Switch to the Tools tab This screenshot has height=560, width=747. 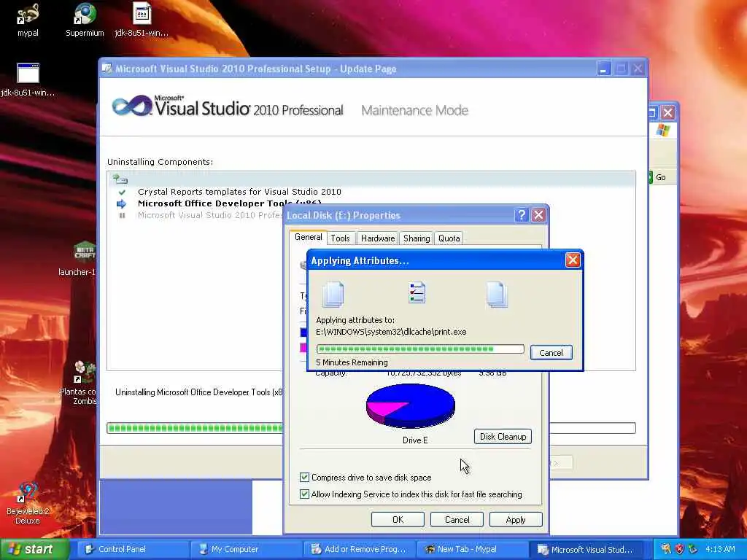point(340,238)
